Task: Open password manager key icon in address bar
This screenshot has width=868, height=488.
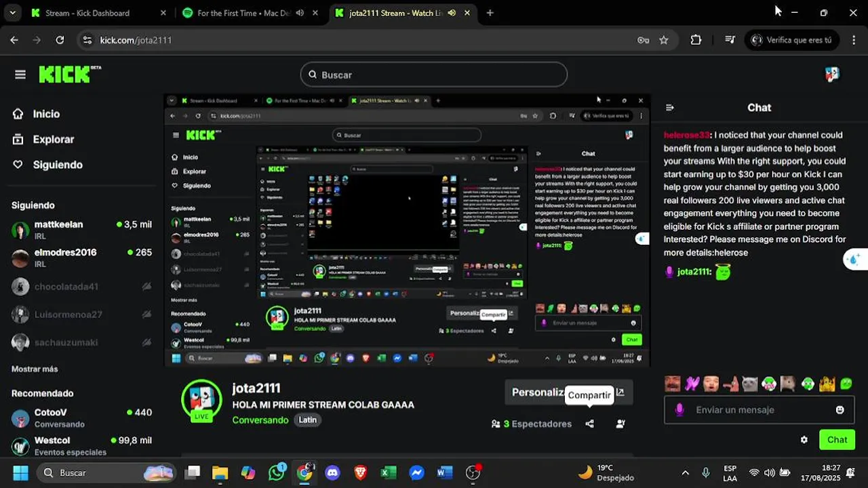Action: tap(643, 40)
